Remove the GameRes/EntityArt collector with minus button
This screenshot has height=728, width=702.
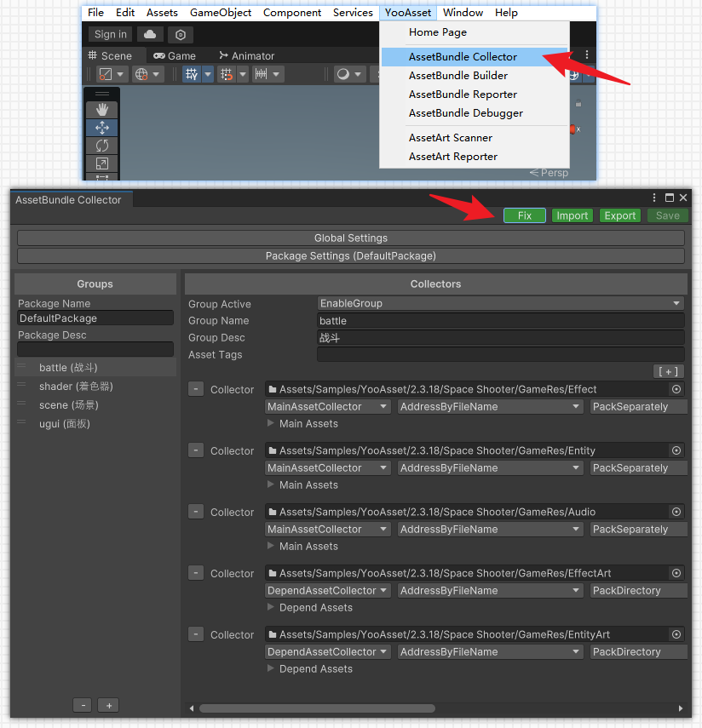[196, 634]
